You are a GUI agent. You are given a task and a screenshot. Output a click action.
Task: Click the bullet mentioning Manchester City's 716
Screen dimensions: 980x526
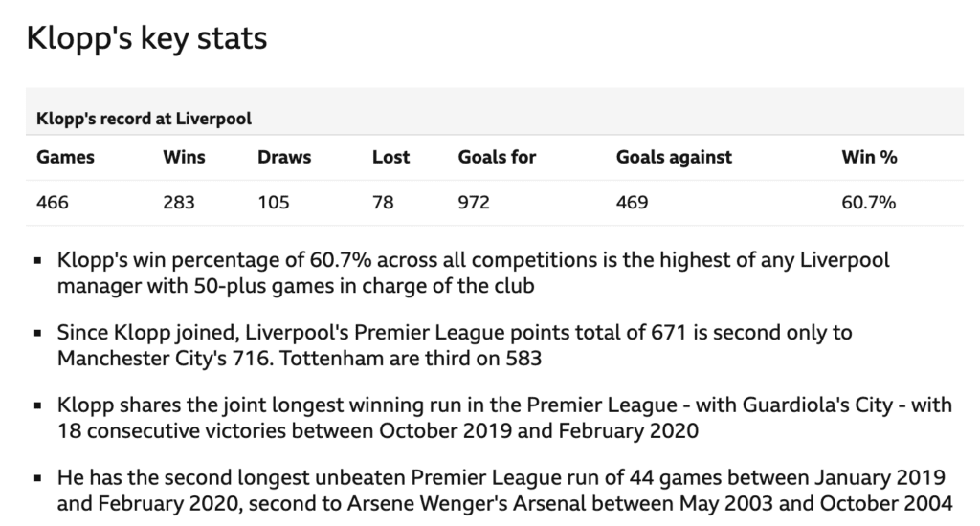click(455, 345)
